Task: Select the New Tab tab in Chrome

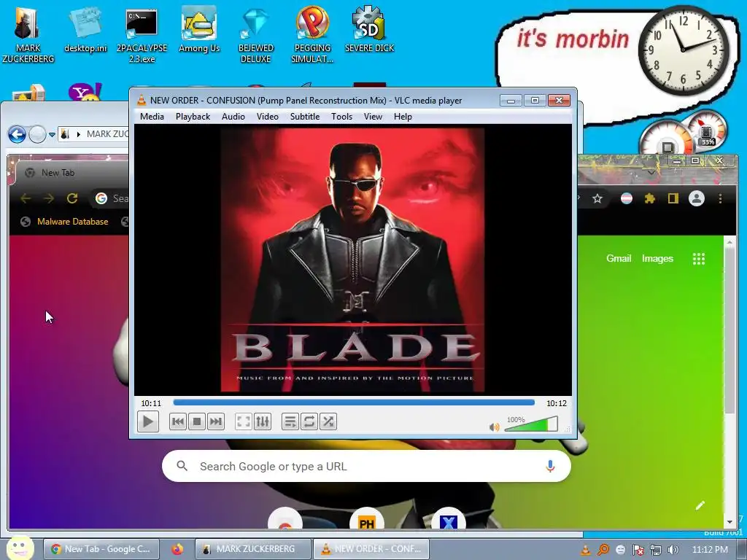Action: pos(58,172)
